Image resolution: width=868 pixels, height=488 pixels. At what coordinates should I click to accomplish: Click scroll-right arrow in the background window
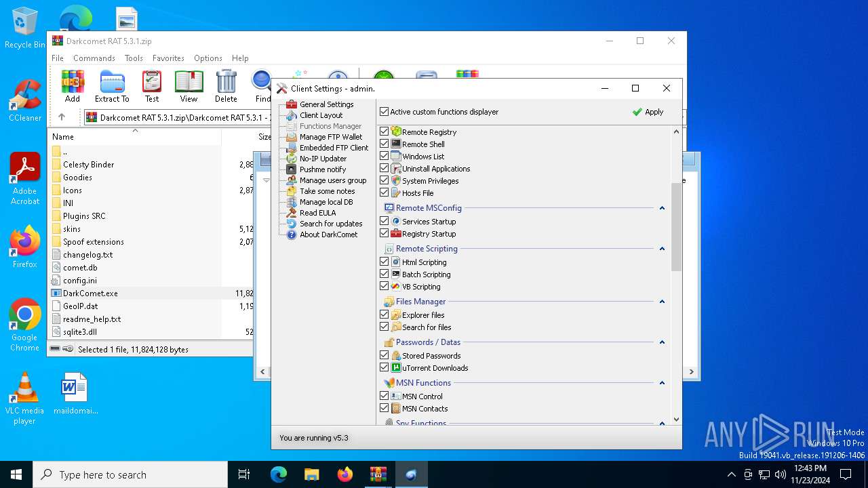point(692,371)
